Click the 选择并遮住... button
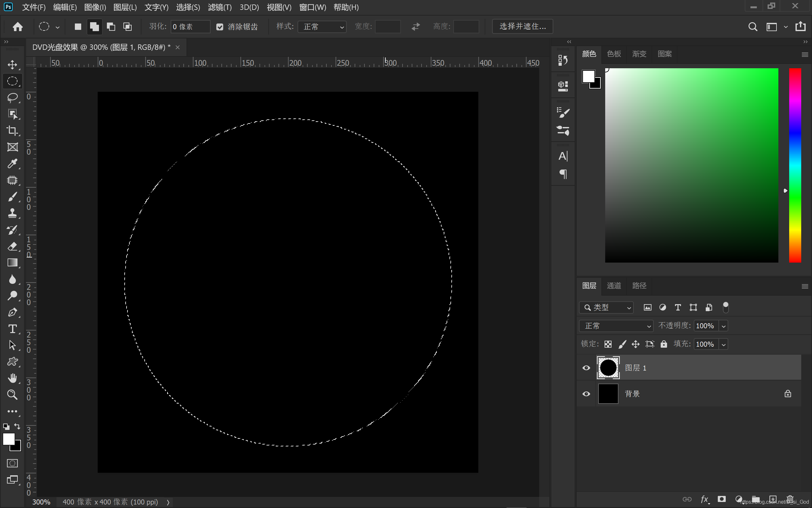Viewport: 812px width, 508px height. 522,27
